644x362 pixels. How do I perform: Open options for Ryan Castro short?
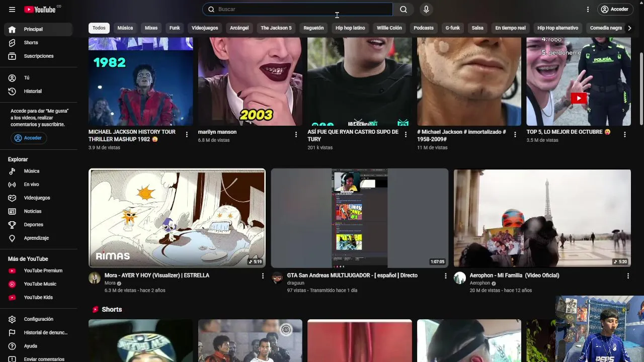click(406, 135)
